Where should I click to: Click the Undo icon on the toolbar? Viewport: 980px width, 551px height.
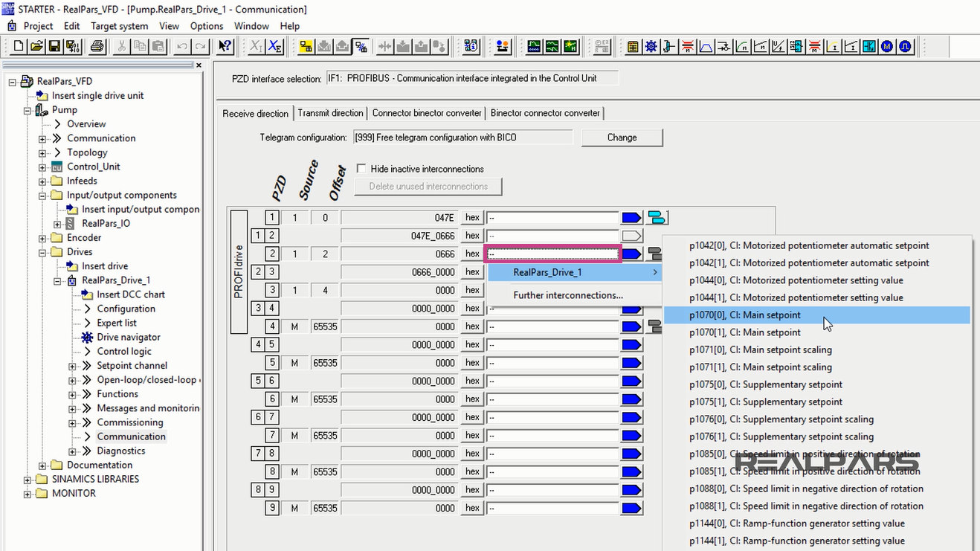(183, 46)
